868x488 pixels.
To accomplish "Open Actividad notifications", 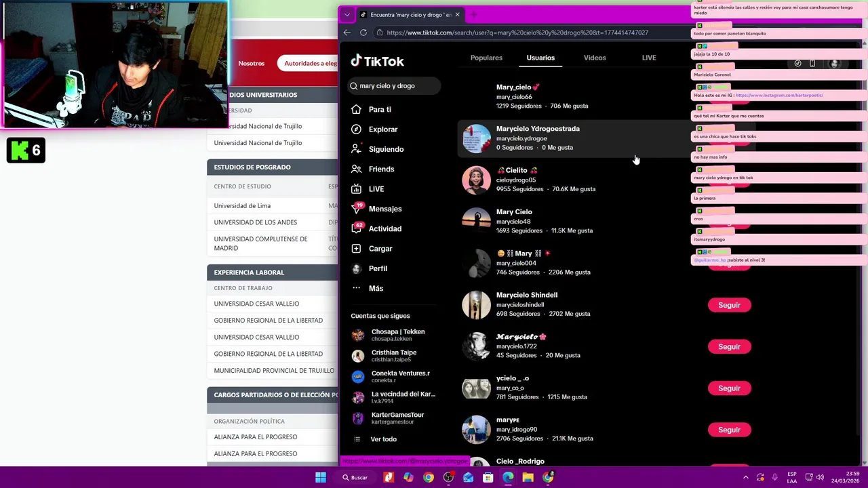I will click(376, 228).
